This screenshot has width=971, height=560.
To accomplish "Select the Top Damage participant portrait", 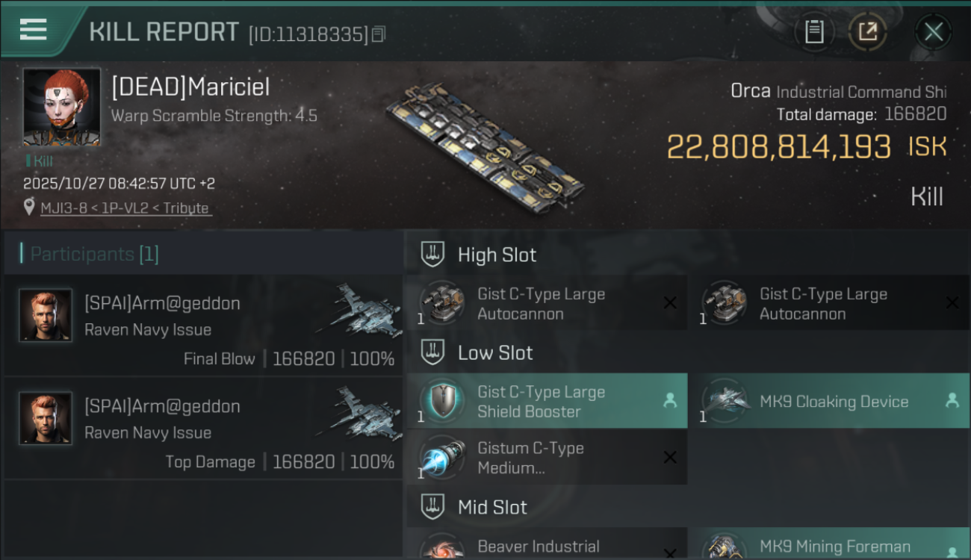I will [x=46, y=418].
